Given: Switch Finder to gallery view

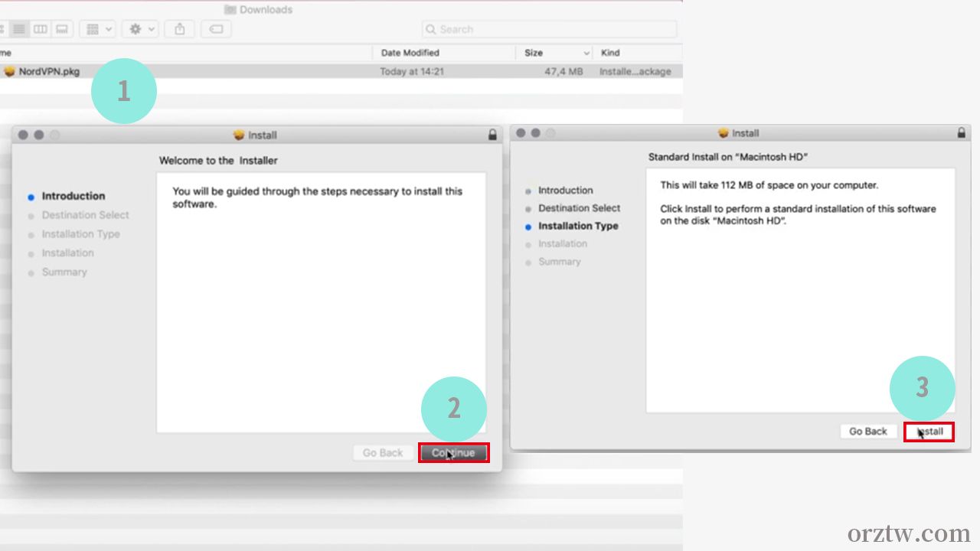Looking at the screenshot, I should [62, 29].
